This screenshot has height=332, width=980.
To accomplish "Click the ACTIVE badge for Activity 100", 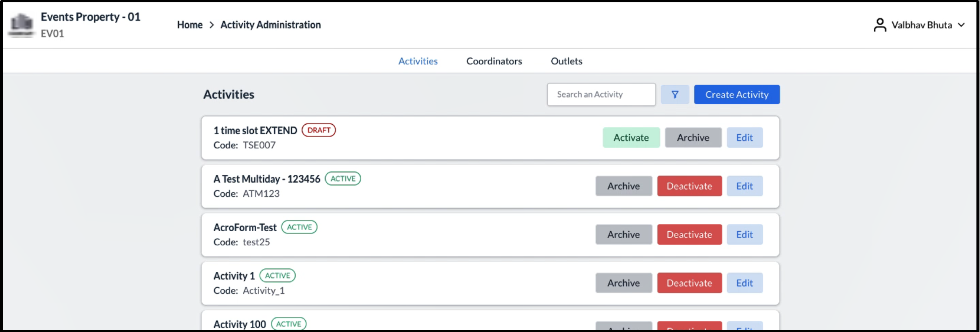I will coord(289,324).
